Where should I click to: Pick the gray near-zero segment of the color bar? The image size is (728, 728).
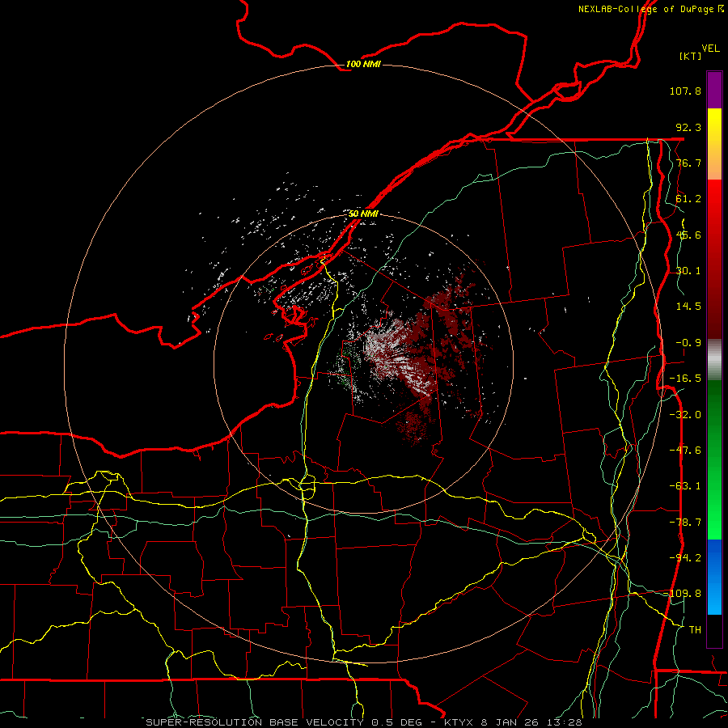[x=714, y=360]
